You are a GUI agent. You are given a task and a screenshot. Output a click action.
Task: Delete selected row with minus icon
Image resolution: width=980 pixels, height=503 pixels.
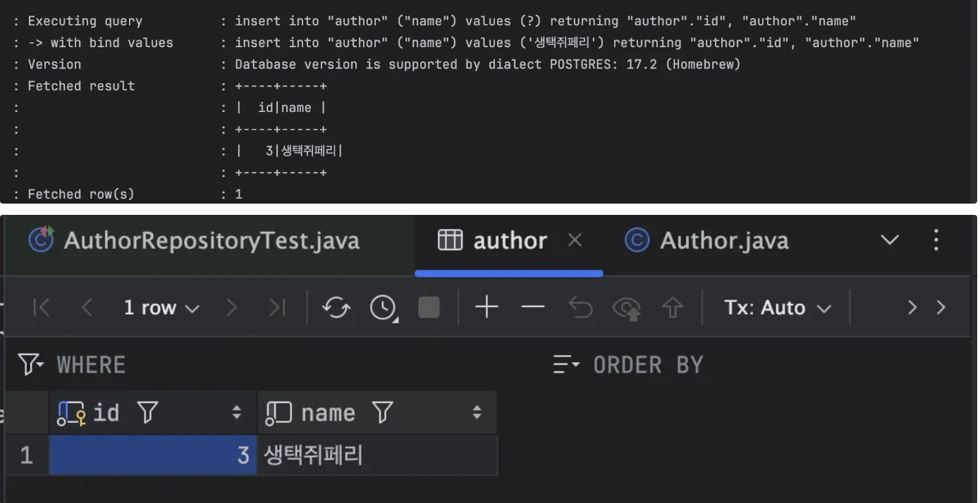[x=533, y=307]
